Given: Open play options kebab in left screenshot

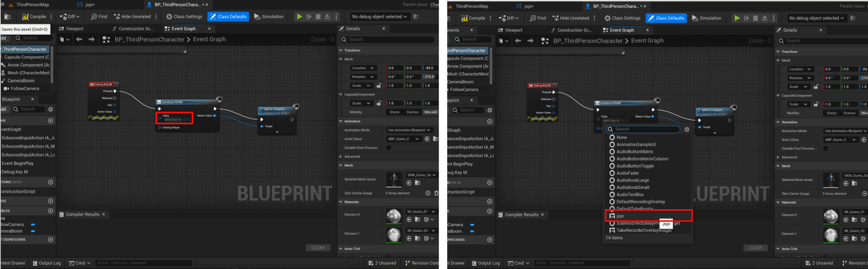Looking at the screenshot, I should pyautogui.click(x=336, y=17).
